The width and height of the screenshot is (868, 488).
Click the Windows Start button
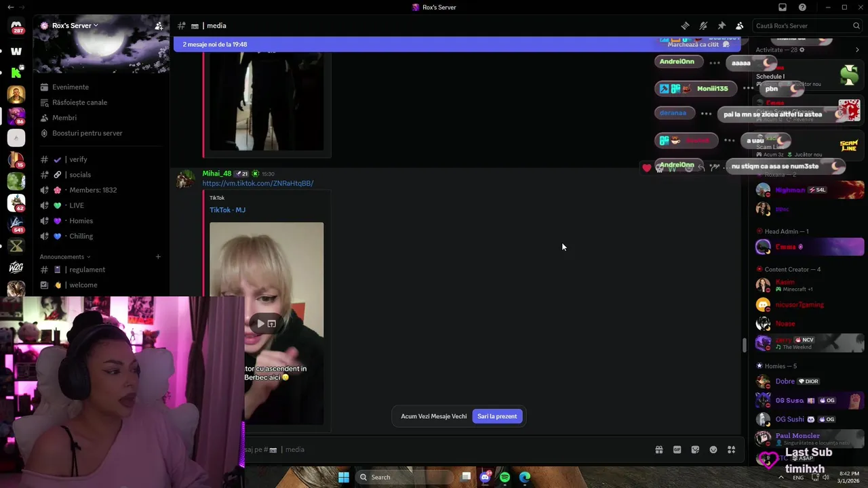[x=344, y=477]
